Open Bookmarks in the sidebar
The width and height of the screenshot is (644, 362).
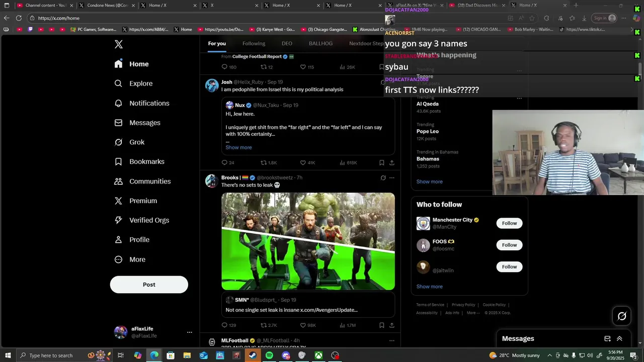coord(139,161)
